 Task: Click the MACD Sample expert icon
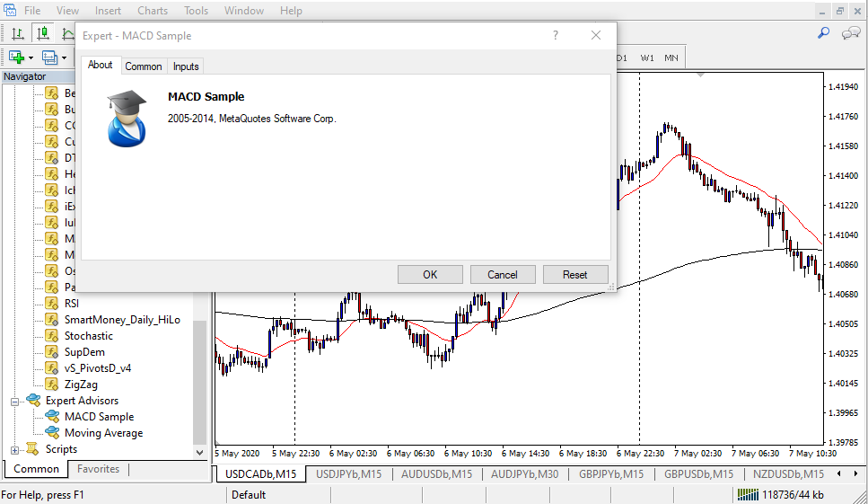53,416
